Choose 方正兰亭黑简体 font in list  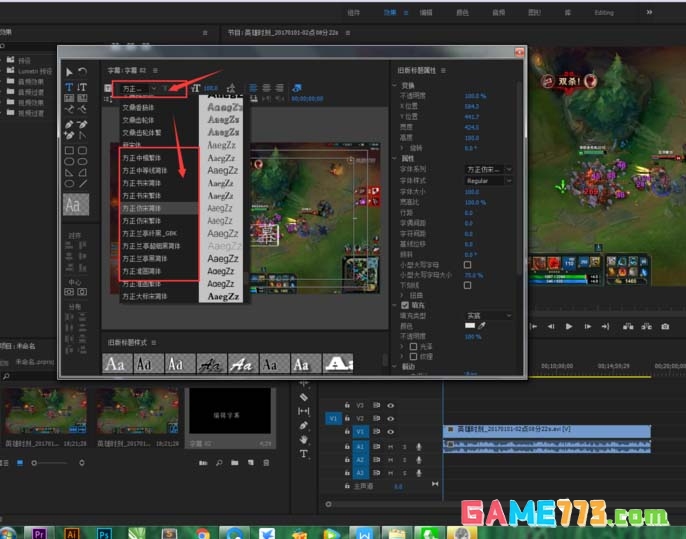coord(158,259)
